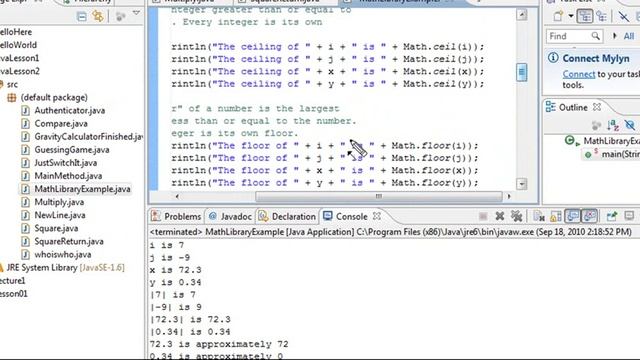Select the src folder
The image size is (640, 360).
click(12, 84)
